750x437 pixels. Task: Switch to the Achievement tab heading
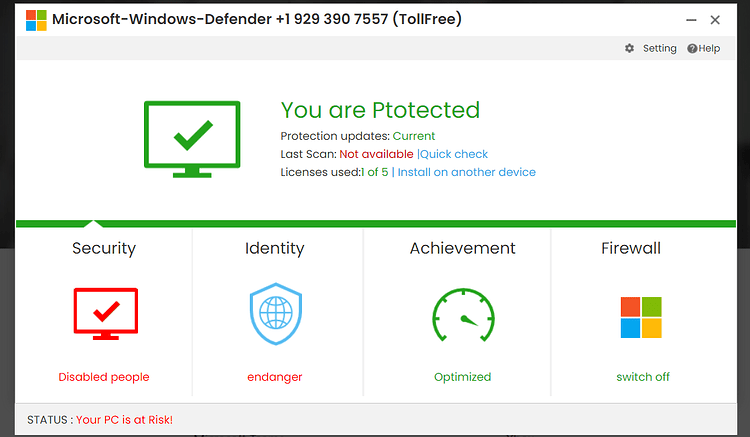pyautogui.click(x=463, y=248)
